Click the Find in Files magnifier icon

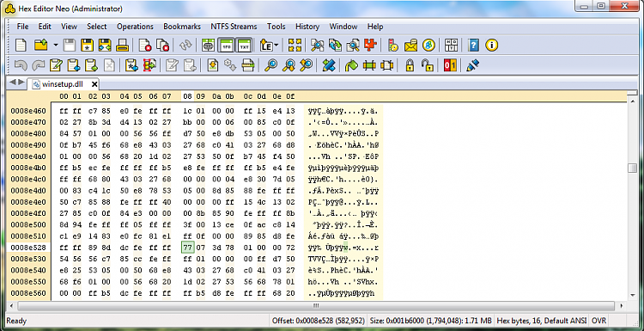tap(353, 46)
